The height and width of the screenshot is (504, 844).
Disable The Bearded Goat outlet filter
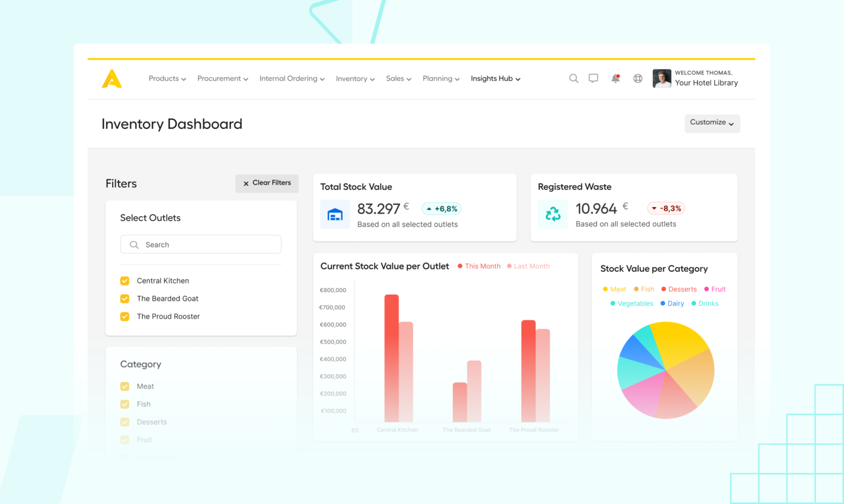[x=125, y=299]
